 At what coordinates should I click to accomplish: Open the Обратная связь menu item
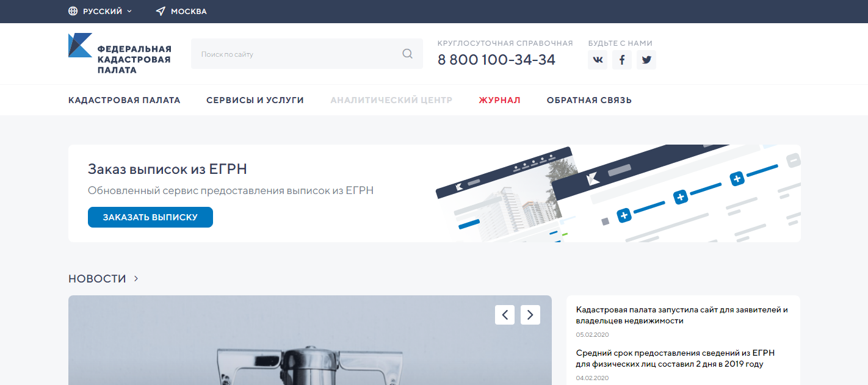click(x=589, y=100)
